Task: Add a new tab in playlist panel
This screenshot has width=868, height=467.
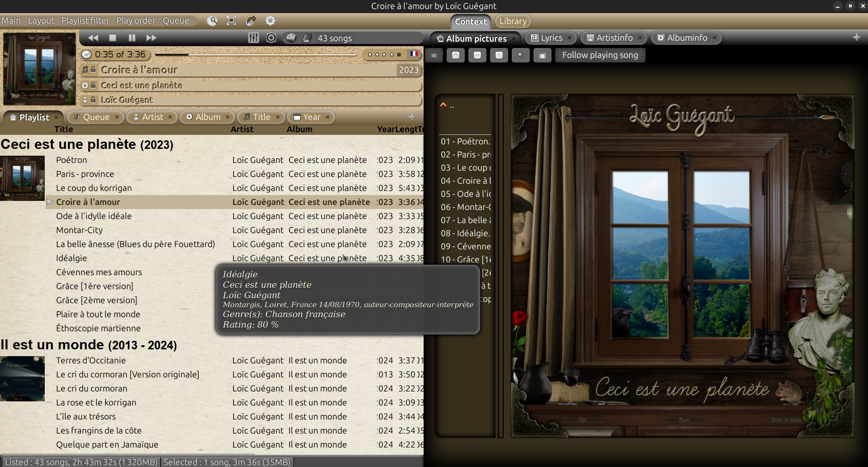Action: pos(411,117)
